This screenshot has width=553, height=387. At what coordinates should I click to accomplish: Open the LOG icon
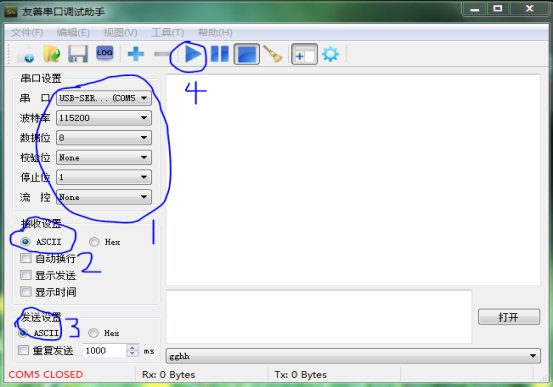point(105,53)
